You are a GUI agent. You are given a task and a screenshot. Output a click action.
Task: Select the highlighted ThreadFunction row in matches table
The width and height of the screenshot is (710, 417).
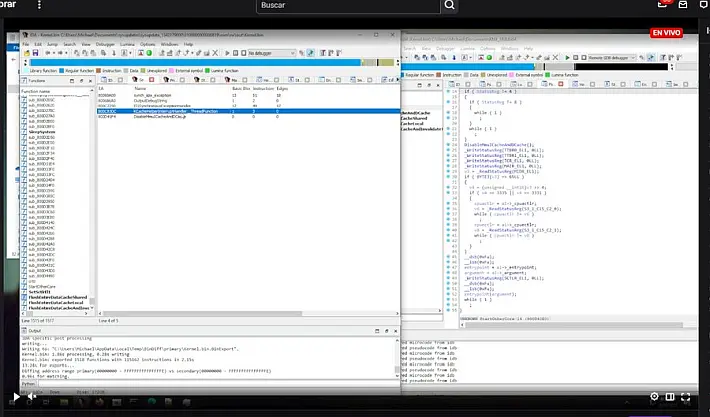click(x=249, y=111)
